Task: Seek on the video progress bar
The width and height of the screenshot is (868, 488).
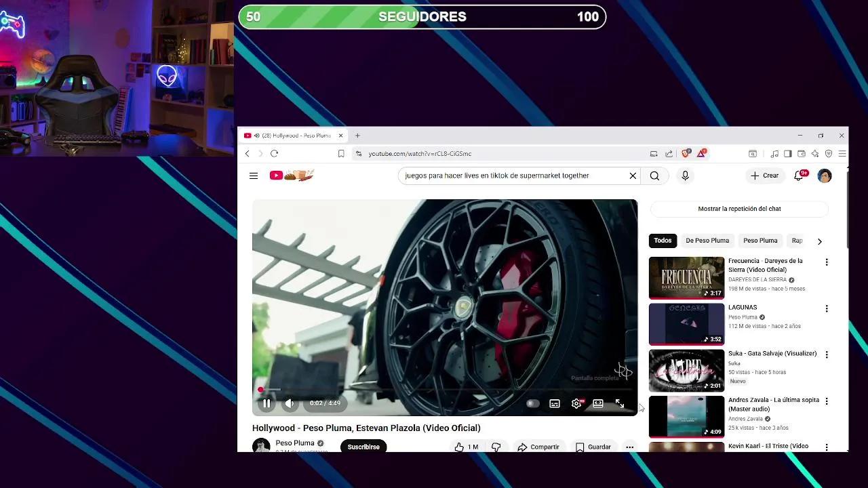Action: point(445,390)
